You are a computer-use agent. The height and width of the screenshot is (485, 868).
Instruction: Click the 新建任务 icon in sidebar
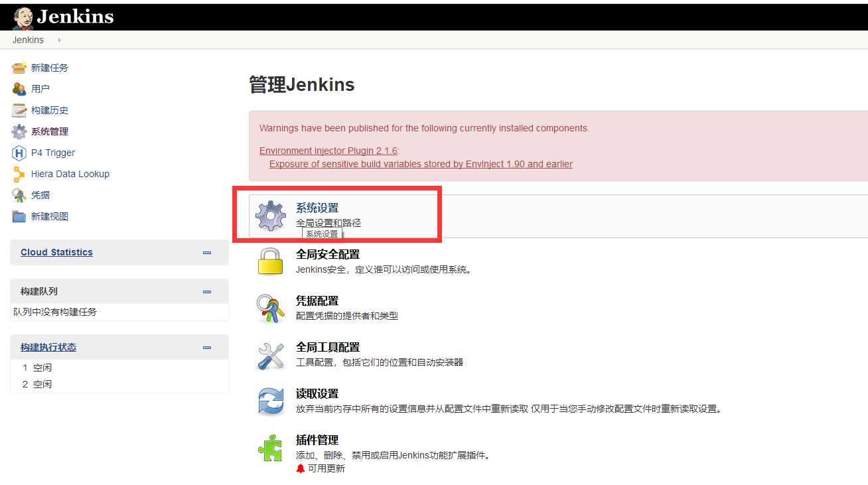19,68
